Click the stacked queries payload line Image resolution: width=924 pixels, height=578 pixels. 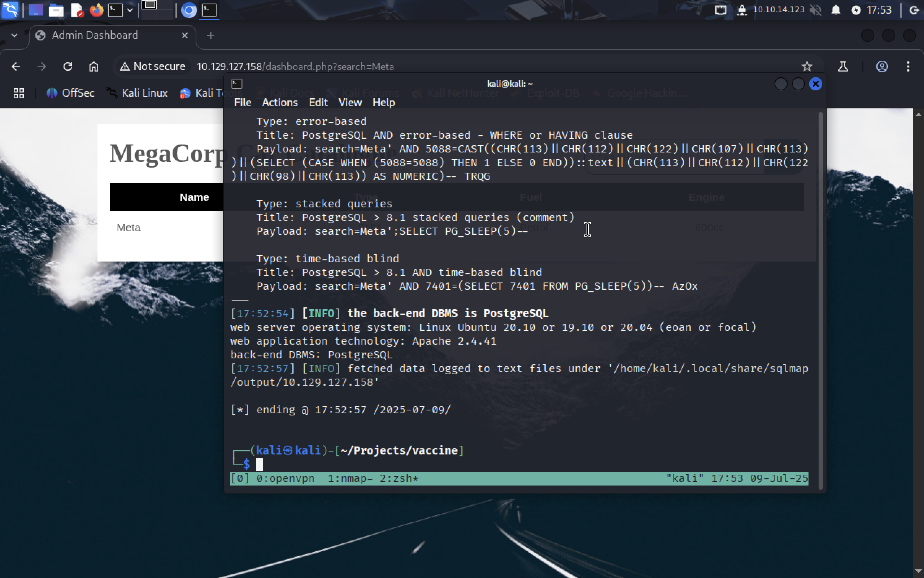[392, 231]
